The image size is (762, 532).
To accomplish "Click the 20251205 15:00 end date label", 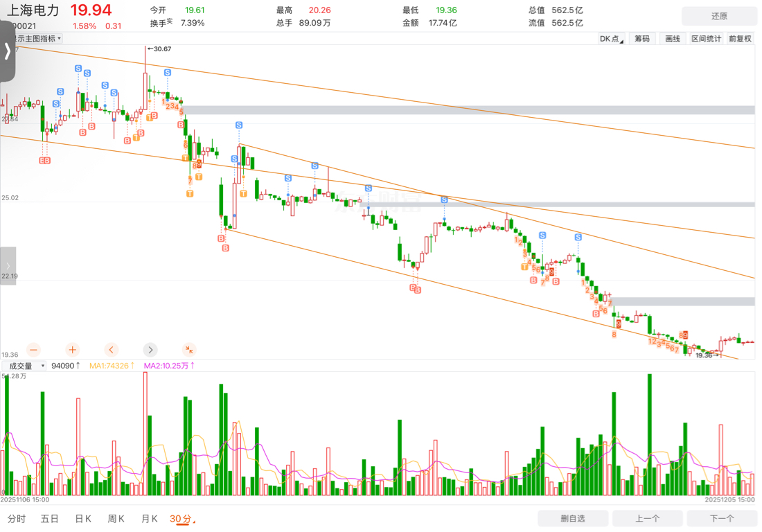I will click(730, 499).
